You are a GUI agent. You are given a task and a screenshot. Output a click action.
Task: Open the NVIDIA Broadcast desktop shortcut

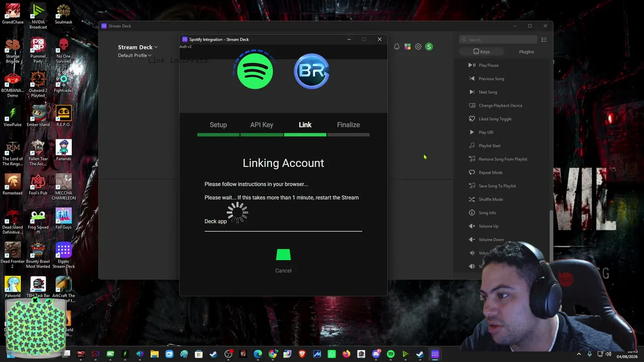38,17
